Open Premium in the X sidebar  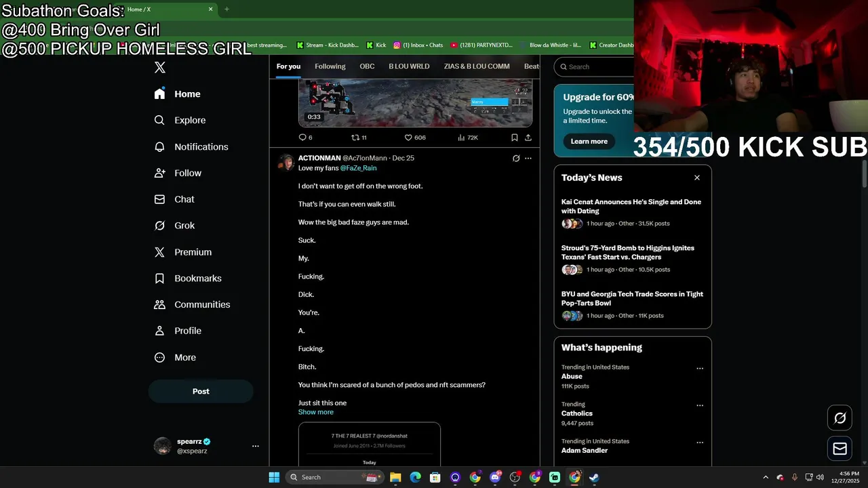click(x=183, y=252)
